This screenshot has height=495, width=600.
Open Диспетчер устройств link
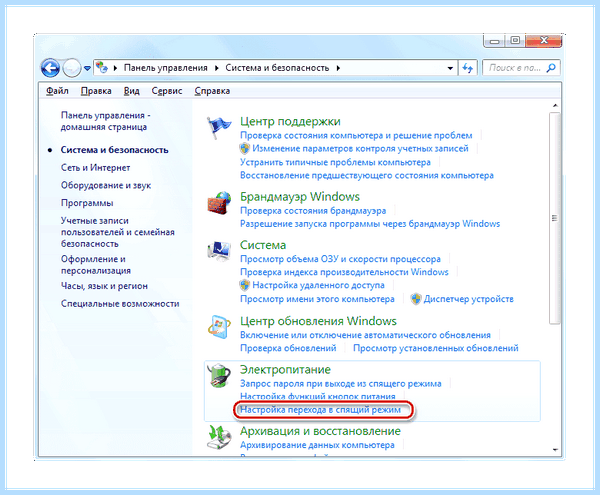click(468, 299)
